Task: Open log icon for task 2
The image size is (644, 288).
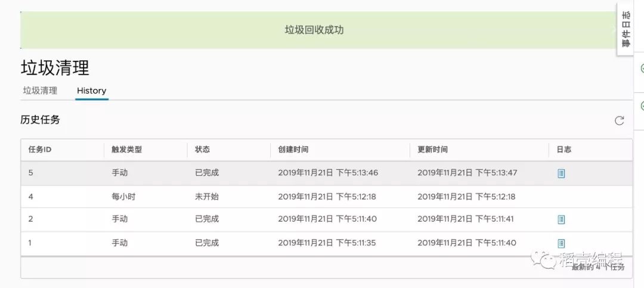Action: coord(561,219)
